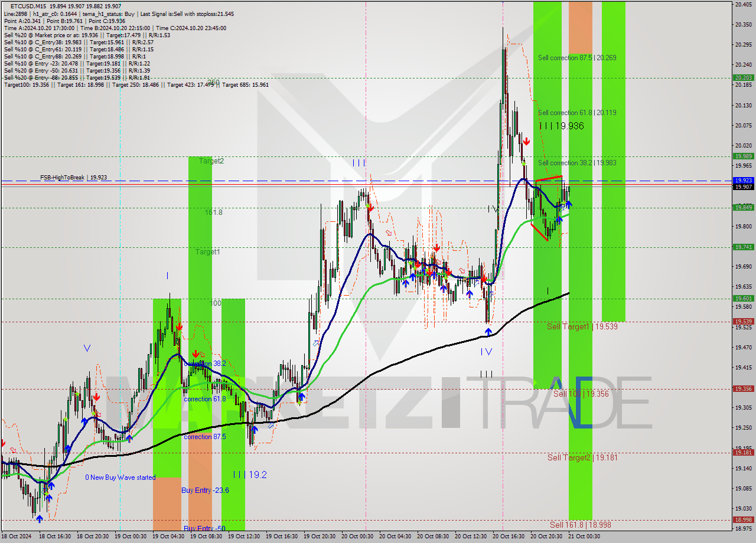Click the Sell correction 38.2 | 19.983 label
This screenshot has width=756, height=543.
(x=577, y=163)
